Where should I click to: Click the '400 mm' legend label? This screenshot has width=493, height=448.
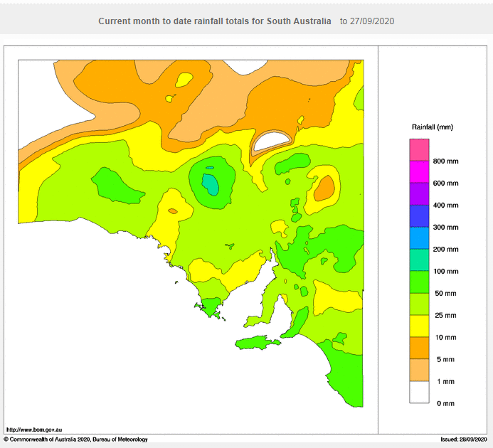(445, 206)
